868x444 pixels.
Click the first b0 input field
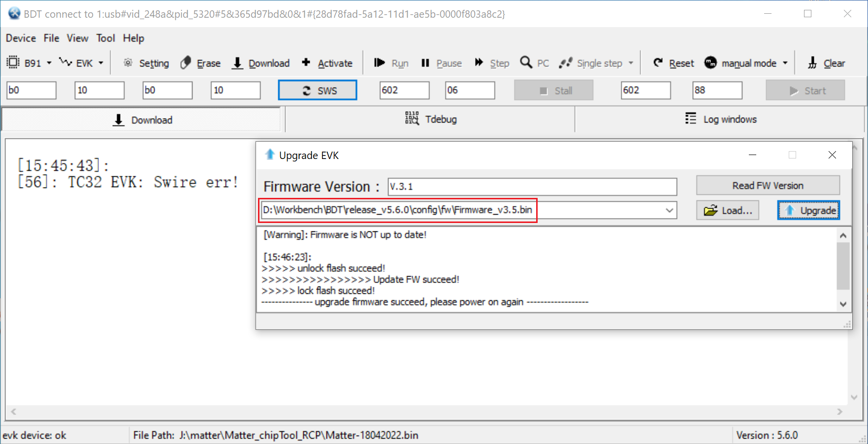(32, 90)
